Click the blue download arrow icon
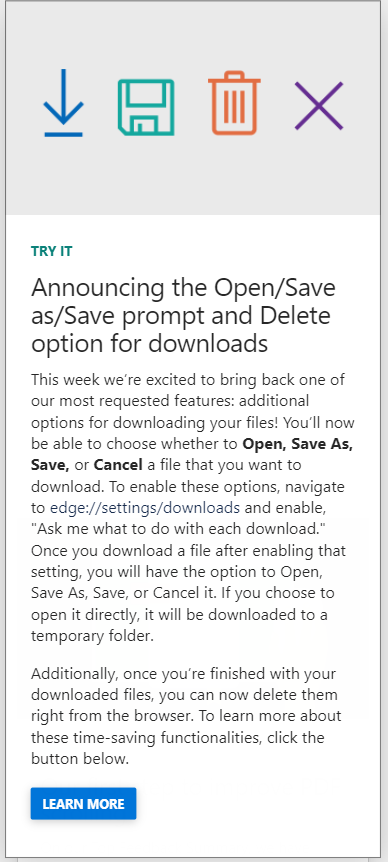This screenshot has width=388, height=862. 64,102
